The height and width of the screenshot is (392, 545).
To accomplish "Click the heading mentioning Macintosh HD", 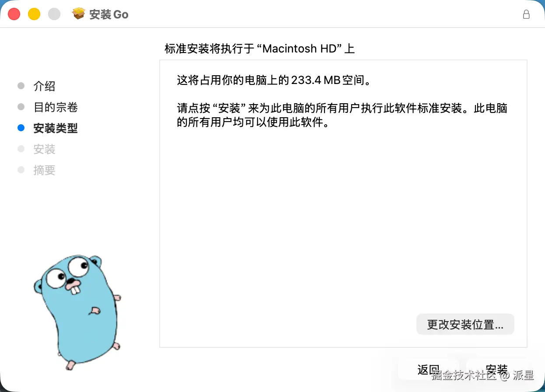I will point(259,49).
